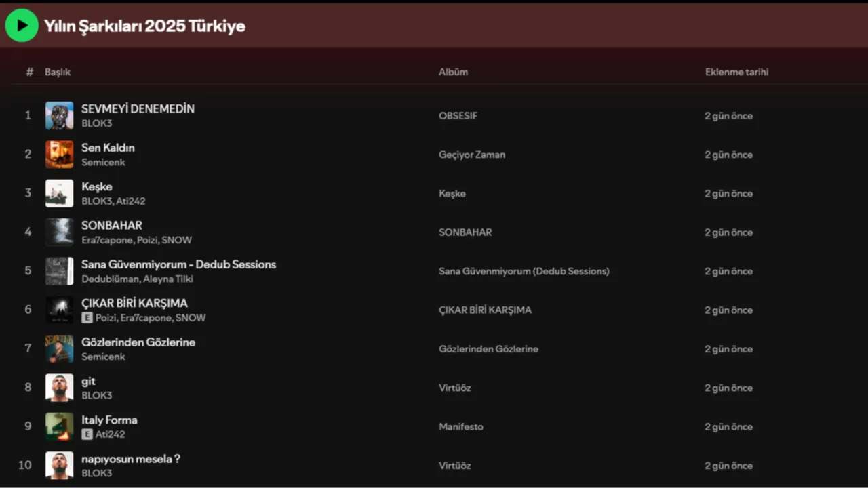Open the album cover of Sen Kaldın
The image size is (868, 488).
tap(59, 154)
